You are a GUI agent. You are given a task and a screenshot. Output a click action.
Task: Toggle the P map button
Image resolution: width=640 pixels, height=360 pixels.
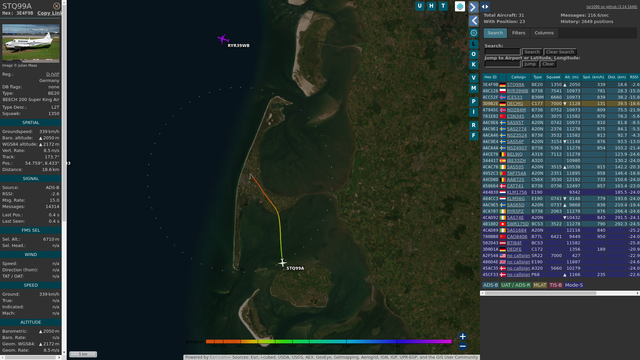pyautogui.click(x=473, y=101)
